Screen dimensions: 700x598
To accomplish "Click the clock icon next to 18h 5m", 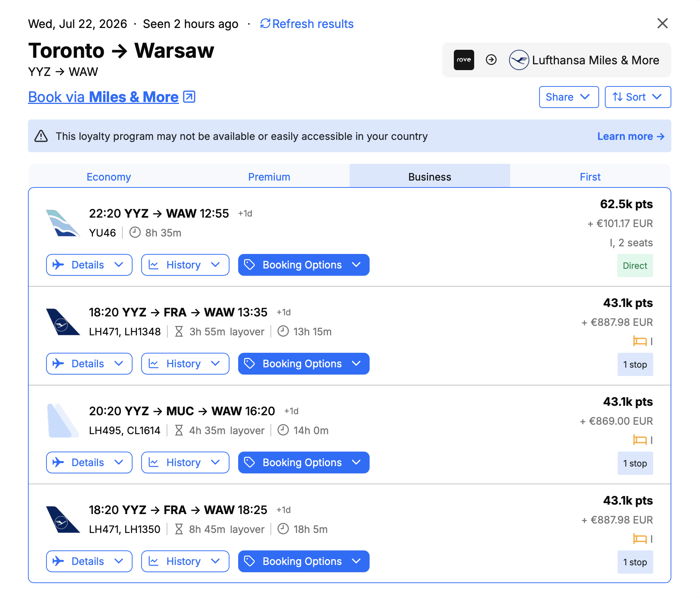I will tap(283, 529).
